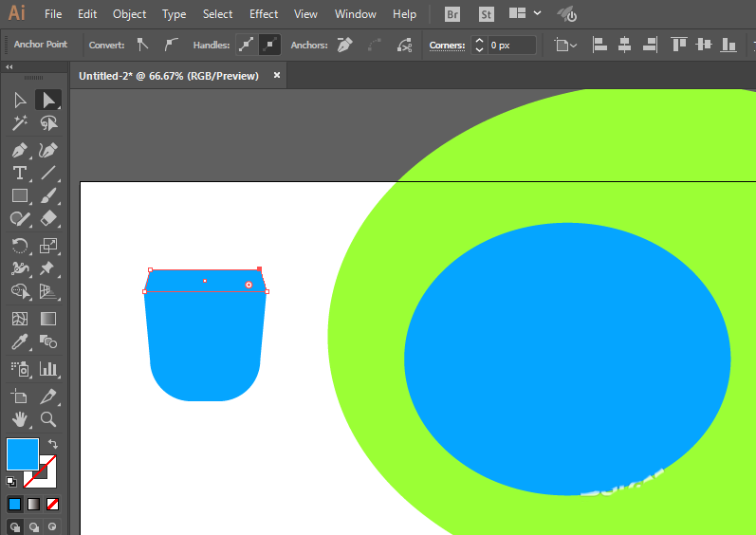Close the Untitled-2 document tab
756x535 pixels.
tap(277, 75)
